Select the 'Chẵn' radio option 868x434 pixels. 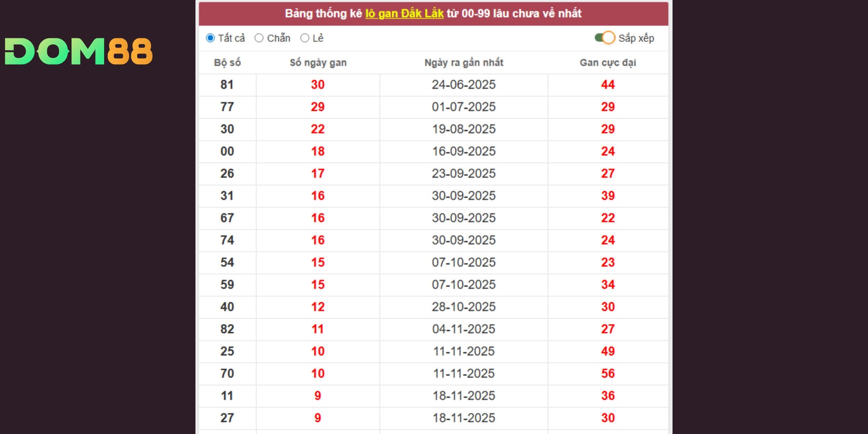tap(259, 38)
